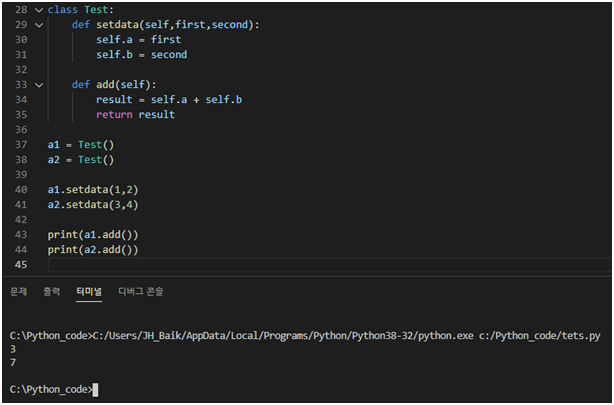The width and height of the screenshot is (614, 405).
Task: Click line number 40 in gutter
Action: tap(21, 190)
